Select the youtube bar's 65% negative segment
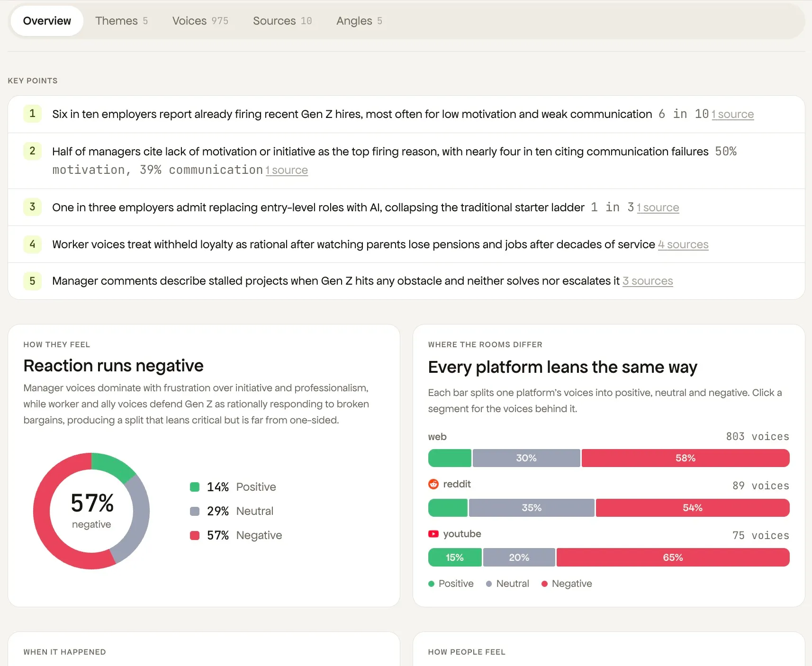Viewport: 812px width, 666px height. (x=673, y=558)
